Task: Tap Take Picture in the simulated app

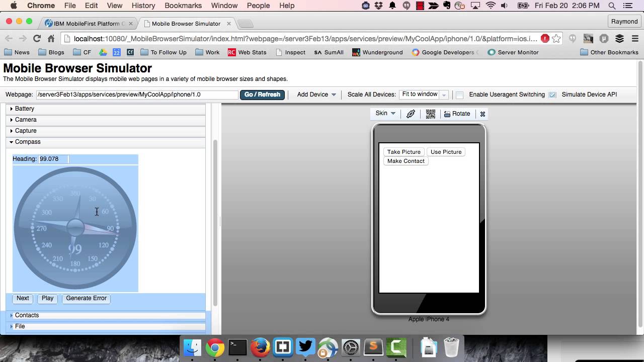Action: click(x=404, y=152)
